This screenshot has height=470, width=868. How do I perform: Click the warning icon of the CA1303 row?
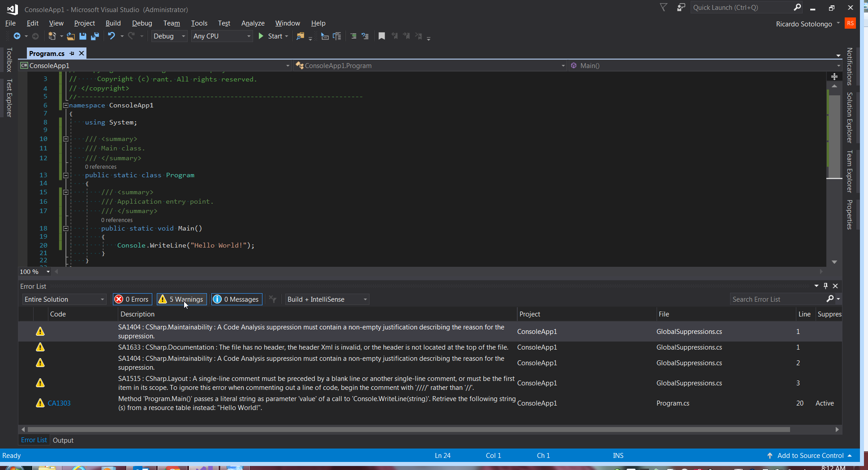(x=40, y=403)
